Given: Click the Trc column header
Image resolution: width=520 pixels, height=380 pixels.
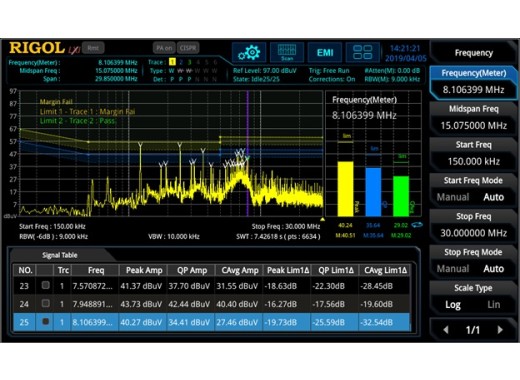Looking at the screenshot, I should [x=63, y=270].
